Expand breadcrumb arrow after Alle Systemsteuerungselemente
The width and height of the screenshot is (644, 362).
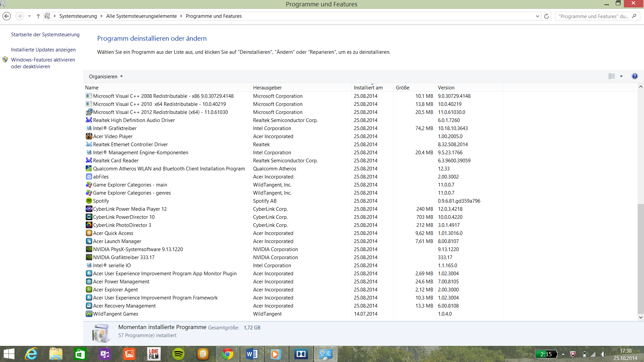181,16
